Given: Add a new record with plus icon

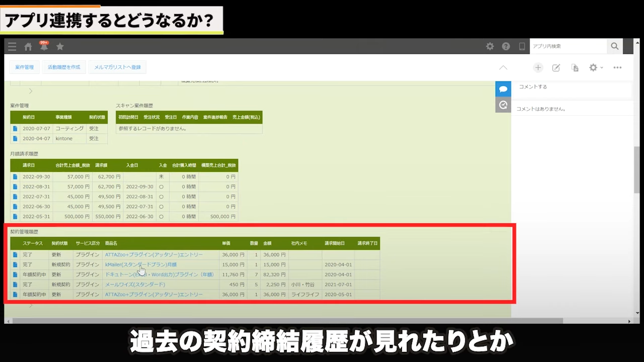Looking at the screenshot, I should pyautogui.click(x=538, y=67).
